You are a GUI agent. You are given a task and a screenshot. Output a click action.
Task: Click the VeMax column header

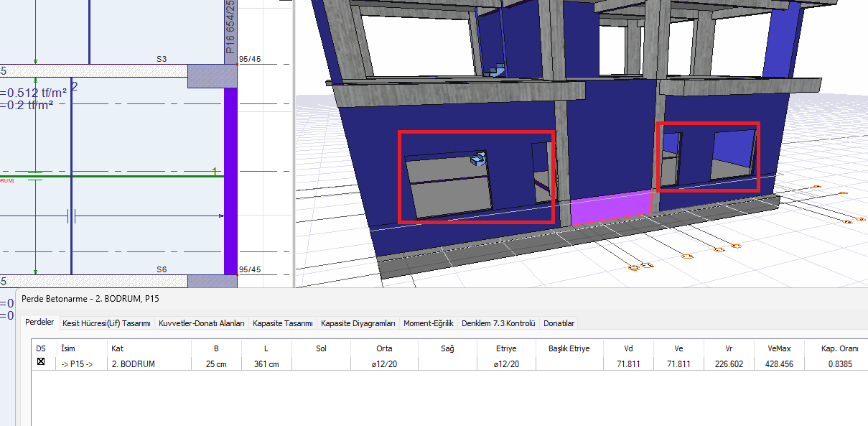tap(779, 348)
